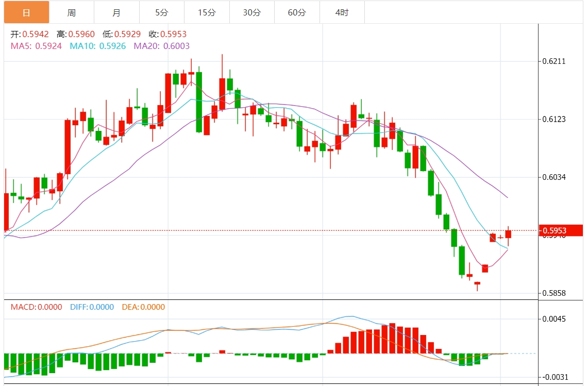This screenshot has height=386, width=588.
Task: Click the MA5 indicator label
Action: 36,46
